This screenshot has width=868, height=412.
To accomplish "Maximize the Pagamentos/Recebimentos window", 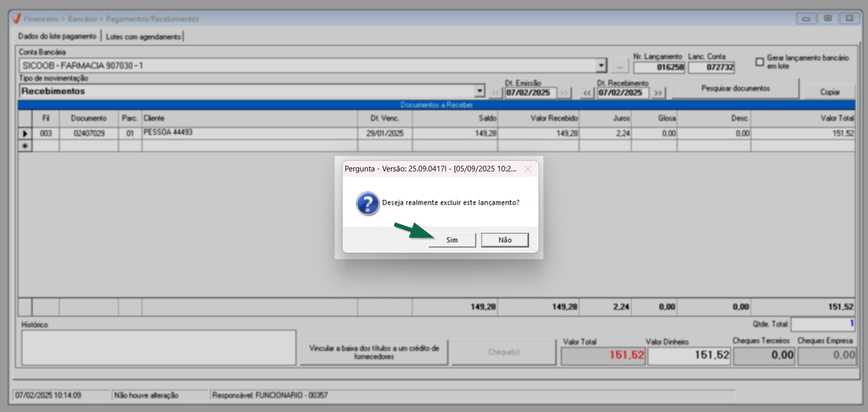I will 828,19.
